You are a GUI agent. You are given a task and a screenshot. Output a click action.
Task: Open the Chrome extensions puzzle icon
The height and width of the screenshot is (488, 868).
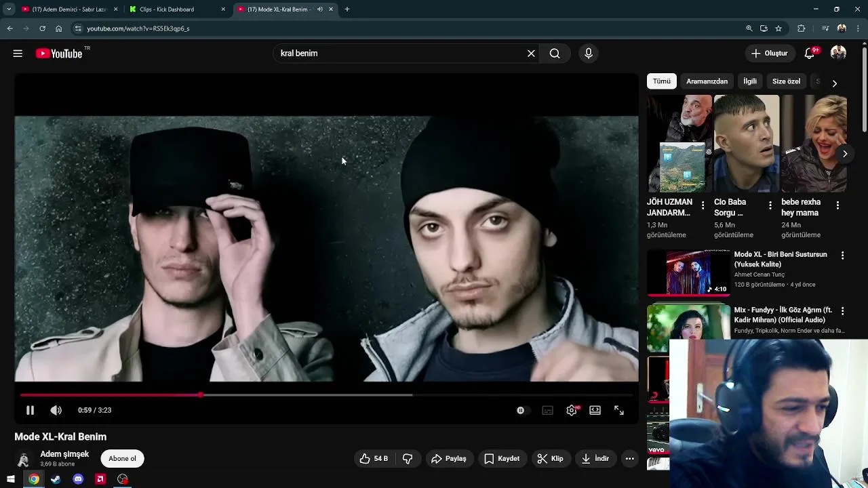[x=802, y=28]
